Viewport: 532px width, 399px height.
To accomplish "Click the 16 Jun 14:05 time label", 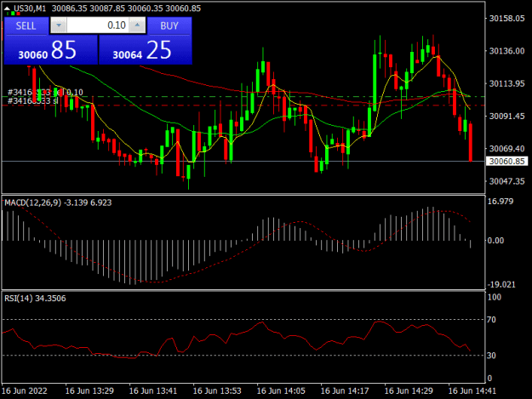I will click(281, 390).
